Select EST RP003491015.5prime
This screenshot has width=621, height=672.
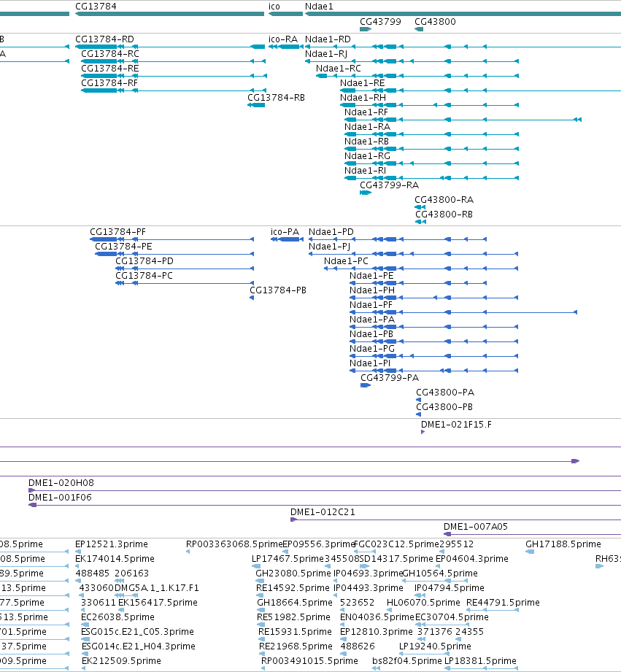[x=263, y=668]
